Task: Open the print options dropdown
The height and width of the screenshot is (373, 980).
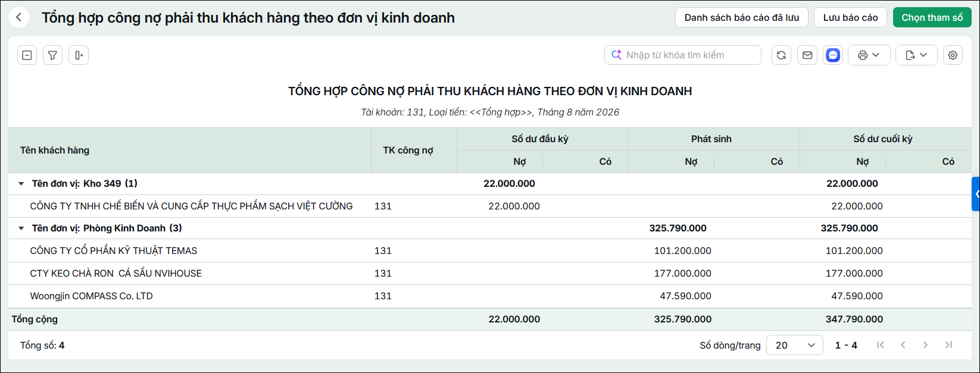Action: 869,55
